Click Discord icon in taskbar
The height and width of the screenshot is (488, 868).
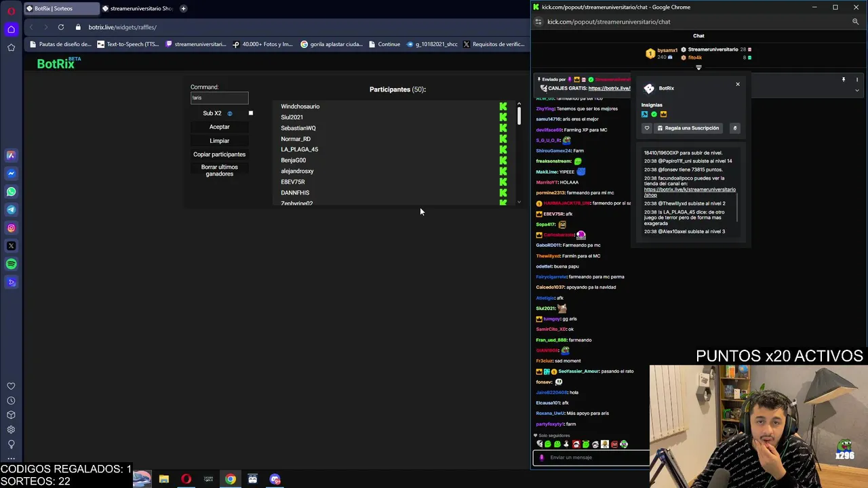pyautogui.click(x=275, y=479)
